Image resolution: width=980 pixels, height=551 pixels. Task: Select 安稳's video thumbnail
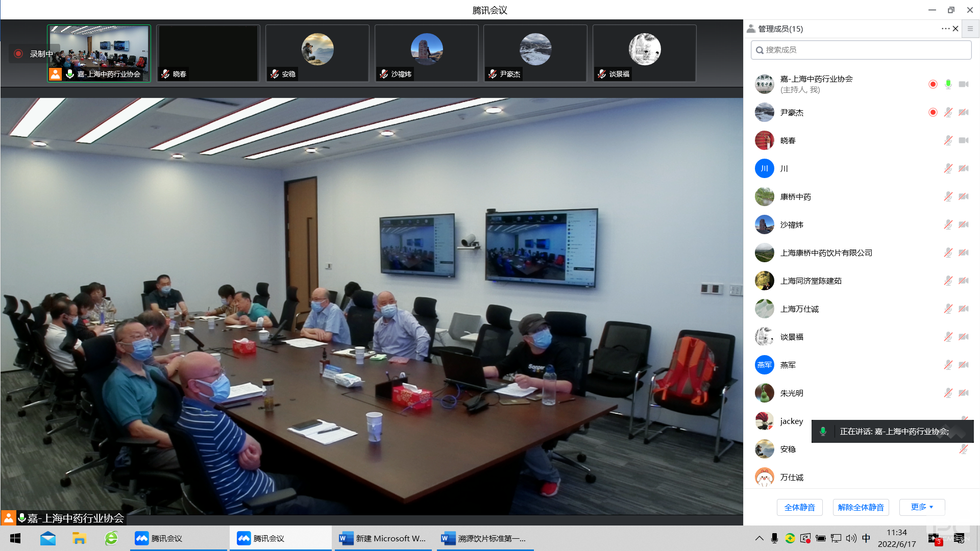click(x=317, y=53)
